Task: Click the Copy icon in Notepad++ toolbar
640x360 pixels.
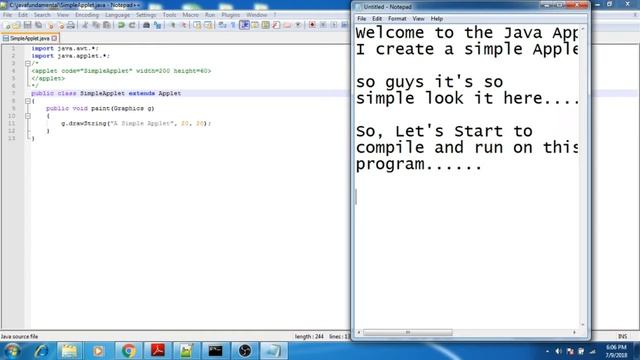Action: pos(96,25)
